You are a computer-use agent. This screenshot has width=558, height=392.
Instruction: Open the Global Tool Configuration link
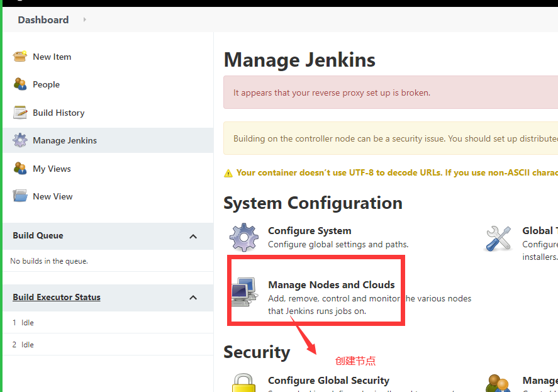click(540, 231)
